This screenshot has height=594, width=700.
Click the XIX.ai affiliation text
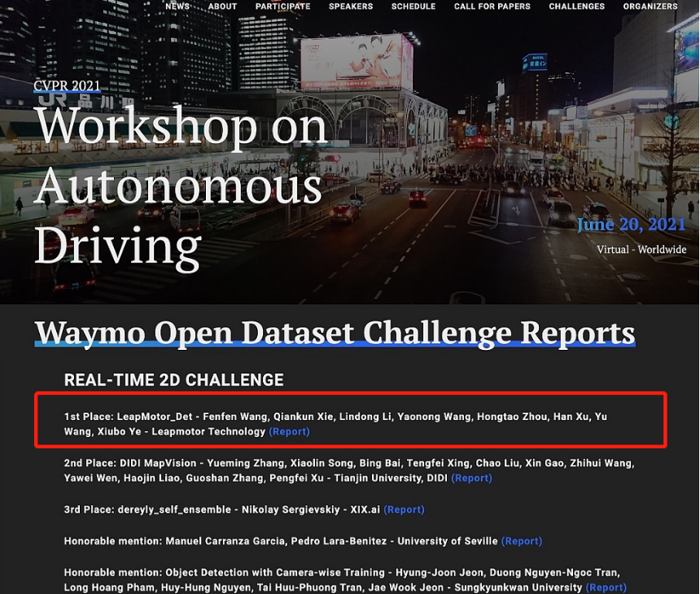click(x=365, y=509)
